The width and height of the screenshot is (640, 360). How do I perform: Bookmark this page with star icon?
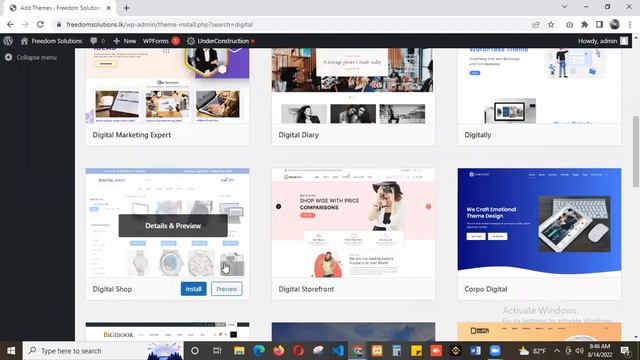(x=551, y=24)
